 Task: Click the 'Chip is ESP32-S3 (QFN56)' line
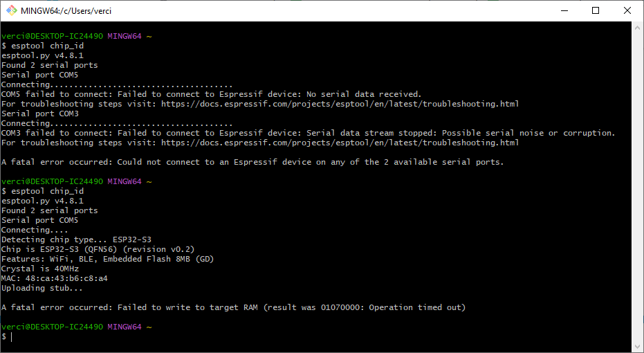[98, 249]
